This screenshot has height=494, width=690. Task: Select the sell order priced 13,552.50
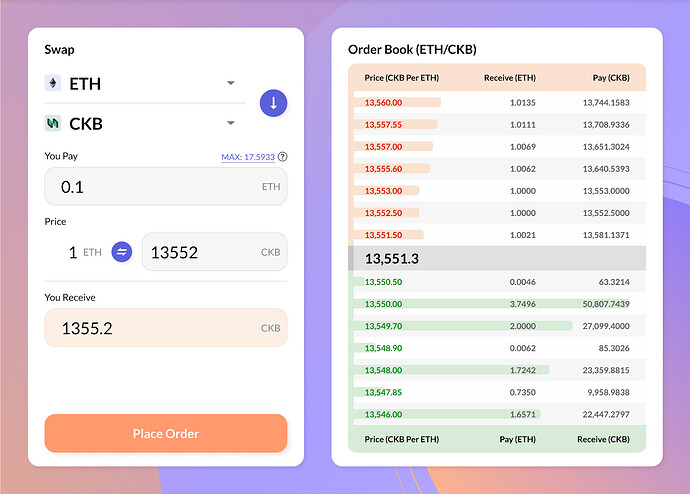[x=499, y=212]
